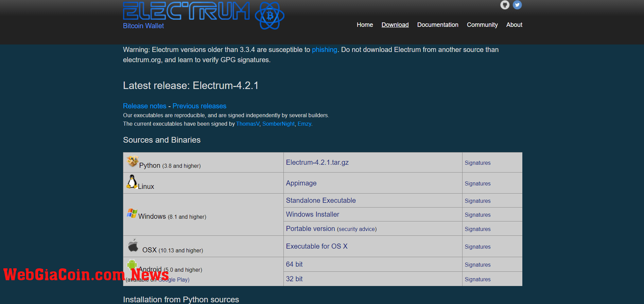
Task: Download the Portable version for Windows
Action: pos(310,229)
